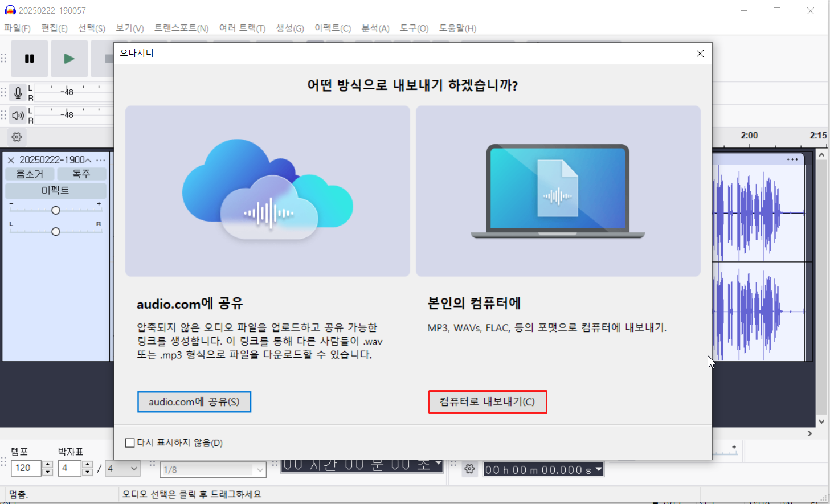Mute the track with 음소거 button
830x504 pixels.
tap(30, 174)
